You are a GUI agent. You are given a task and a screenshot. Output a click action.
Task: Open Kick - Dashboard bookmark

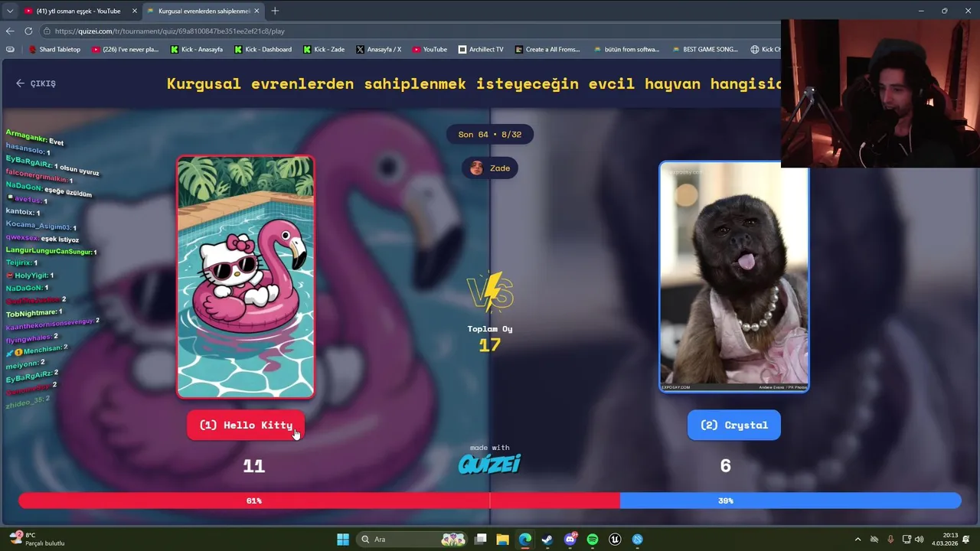pos(263,49)
